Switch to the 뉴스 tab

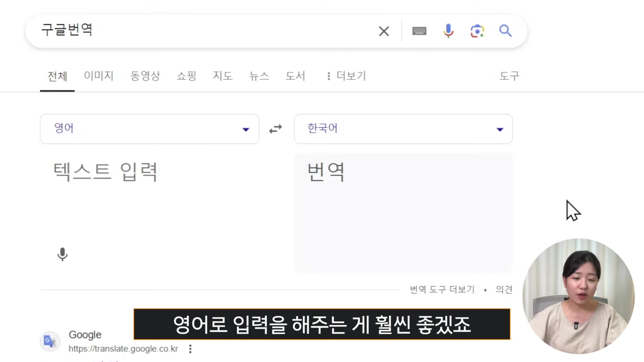pos(259,76)
